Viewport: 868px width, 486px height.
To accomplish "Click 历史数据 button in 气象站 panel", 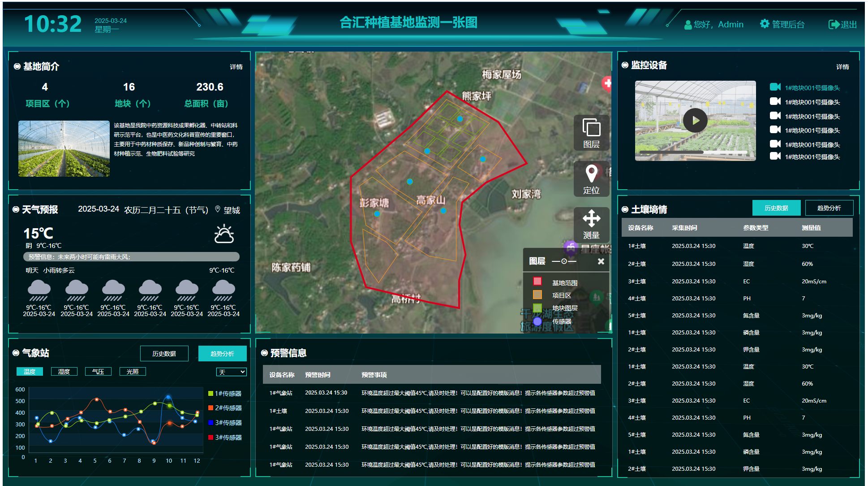I will click(x=164, y=353).
